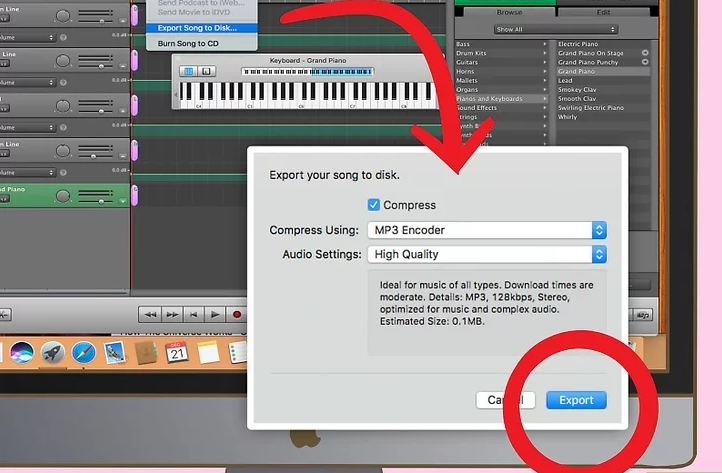Expand the Drum Kits category
The image size is (722, 473).
coord(502,53)
